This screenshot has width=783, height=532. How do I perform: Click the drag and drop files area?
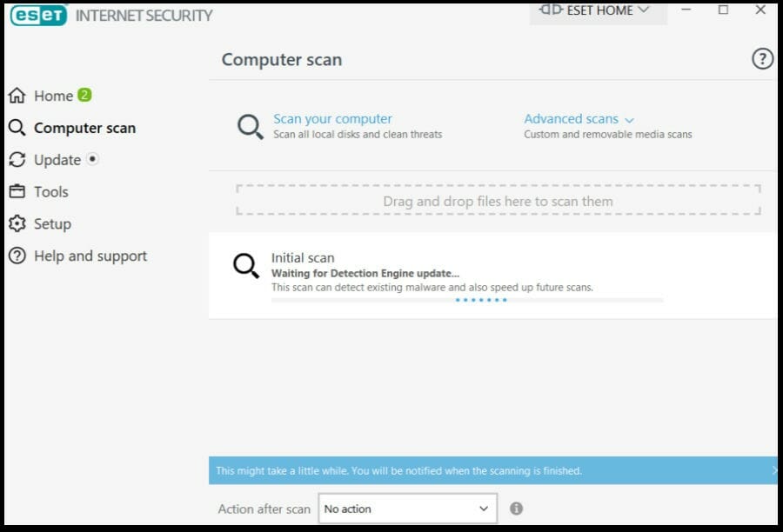coord(499,200)
